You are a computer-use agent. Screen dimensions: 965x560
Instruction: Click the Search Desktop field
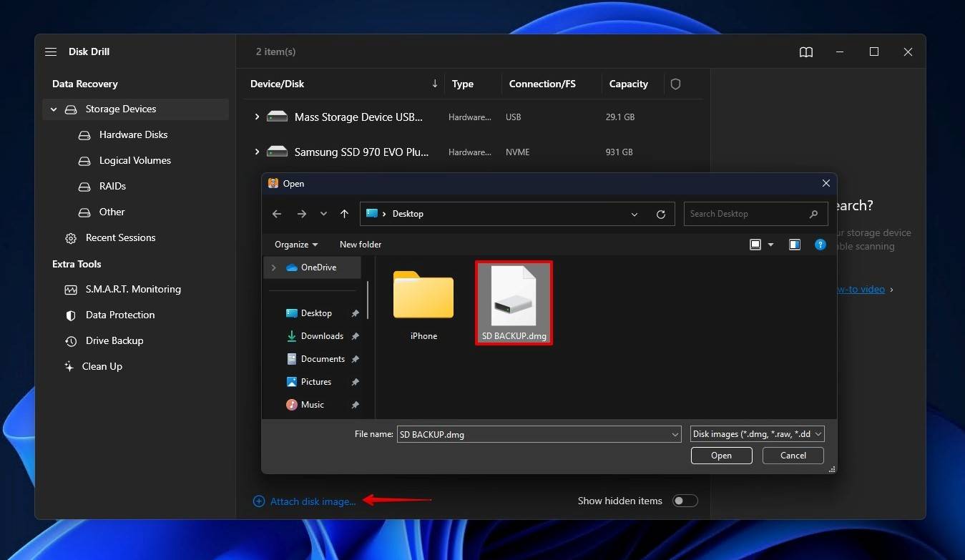[755, 214]
